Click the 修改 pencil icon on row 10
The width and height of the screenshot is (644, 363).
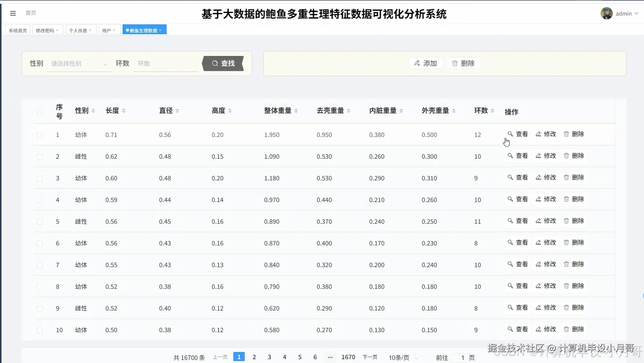tap(538, 329)
